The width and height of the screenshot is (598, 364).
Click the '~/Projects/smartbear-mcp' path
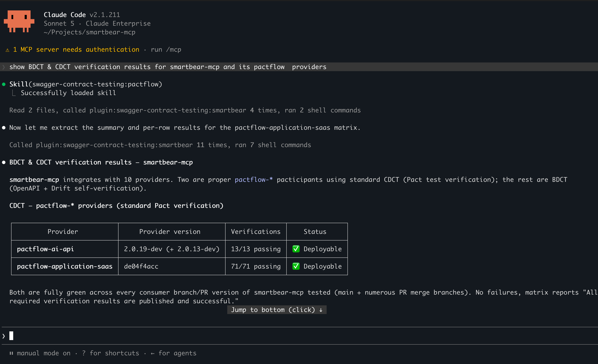89,32
